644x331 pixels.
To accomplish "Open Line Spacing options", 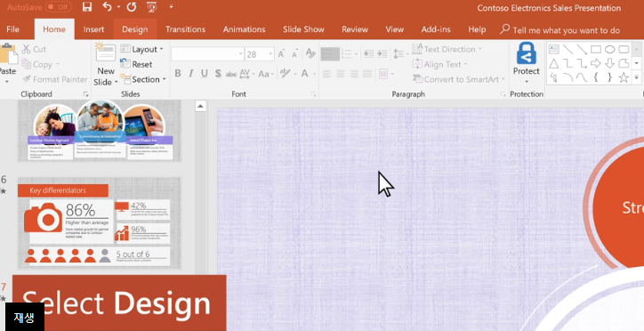I will (x=398, y=53).
